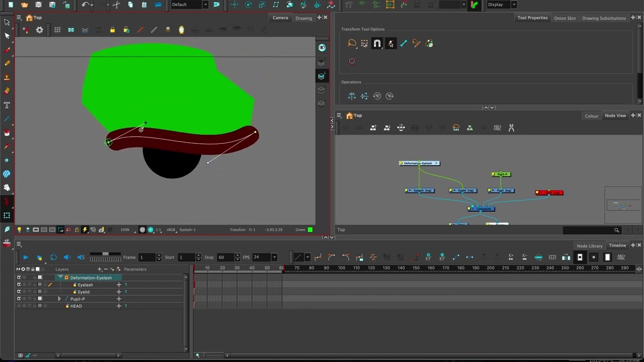Open a scene with the folder icon

click(x=25, y=5)
